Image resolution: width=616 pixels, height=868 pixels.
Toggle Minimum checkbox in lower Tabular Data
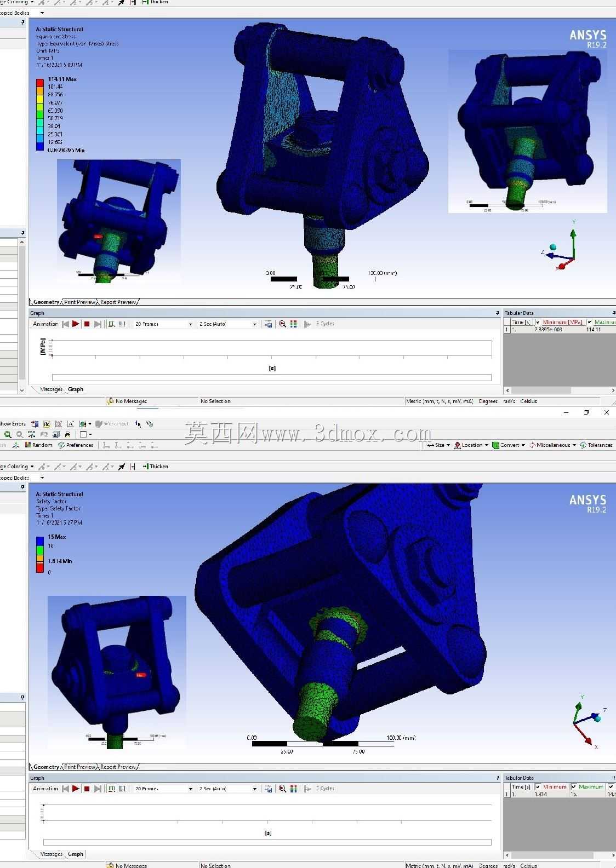(x=538, y=787)
